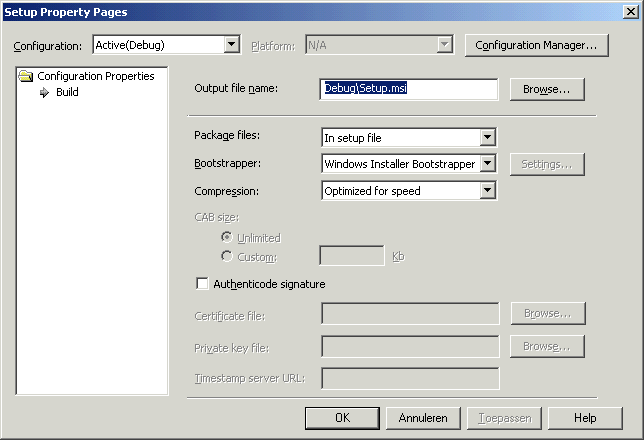Click the Configuration Manager button
644x440 pixels.
click(x=536, y=45)
